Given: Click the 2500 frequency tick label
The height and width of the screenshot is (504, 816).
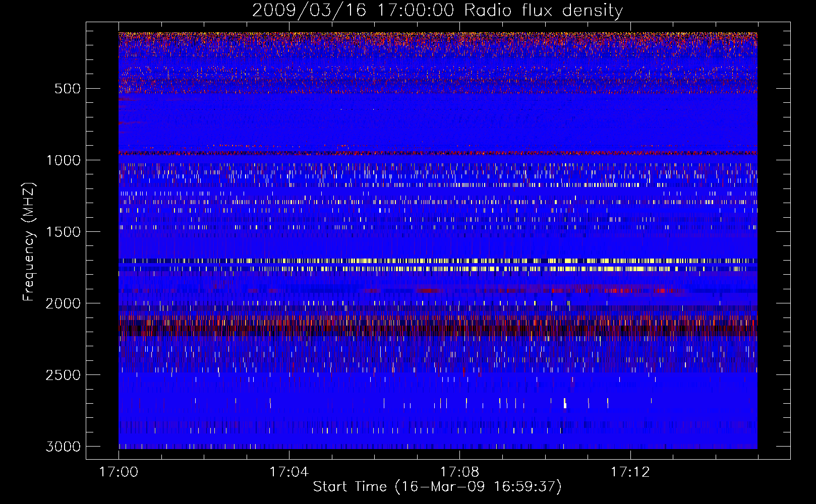Looking at the screenshot, I should tap(63, 375).
